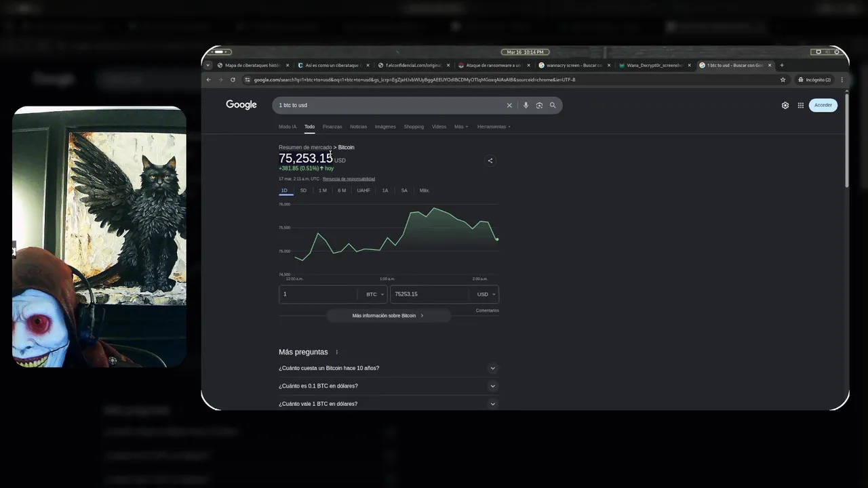The height and width of the screenshot is (488, 868).
Task: Share the Bitcoin price card
Action: [490, 161]
